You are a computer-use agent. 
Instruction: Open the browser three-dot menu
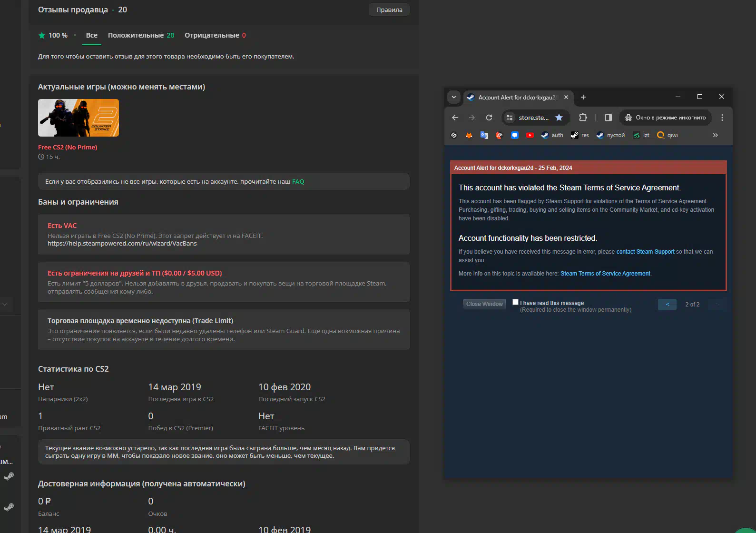coord(722,118)
